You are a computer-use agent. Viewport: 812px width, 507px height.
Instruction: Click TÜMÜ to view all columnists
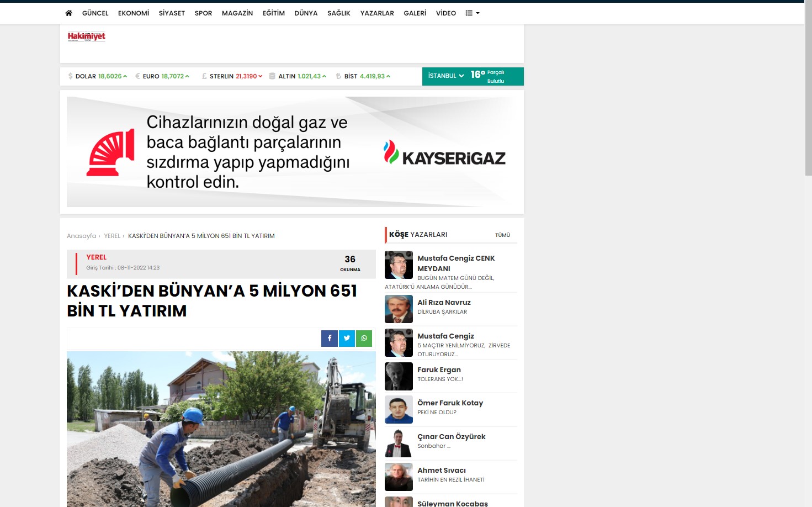(502, 235)
